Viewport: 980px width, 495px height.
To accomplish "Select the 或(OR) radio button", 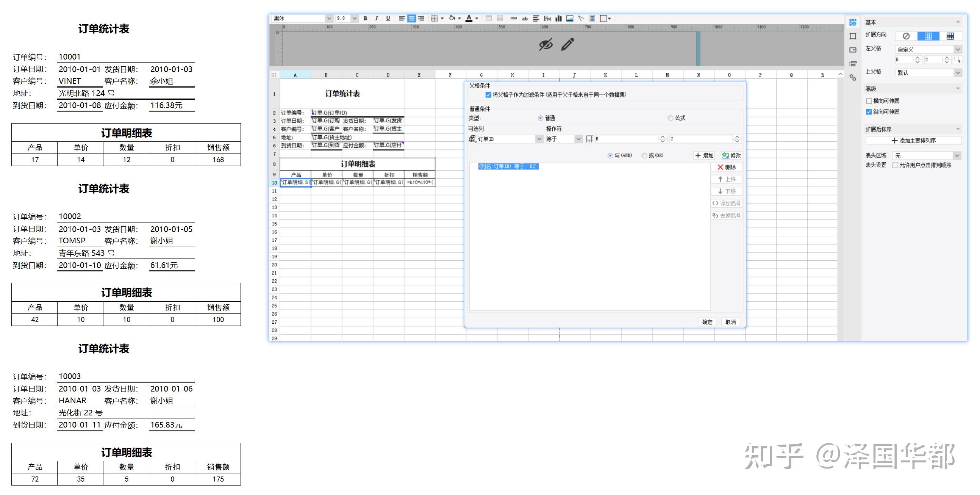I will pos(644,155).
